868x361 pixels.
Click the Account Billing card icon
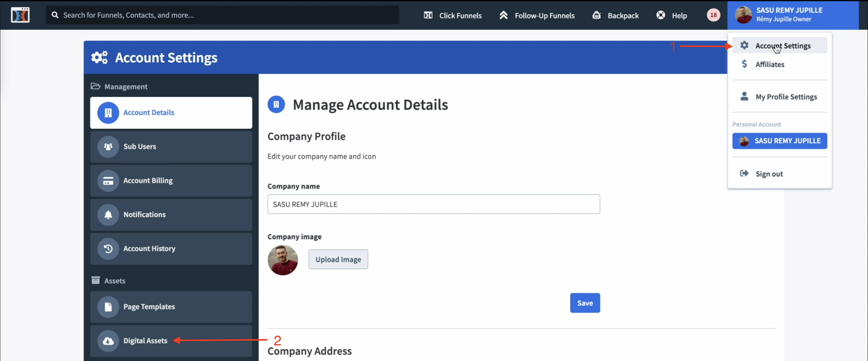108,181
